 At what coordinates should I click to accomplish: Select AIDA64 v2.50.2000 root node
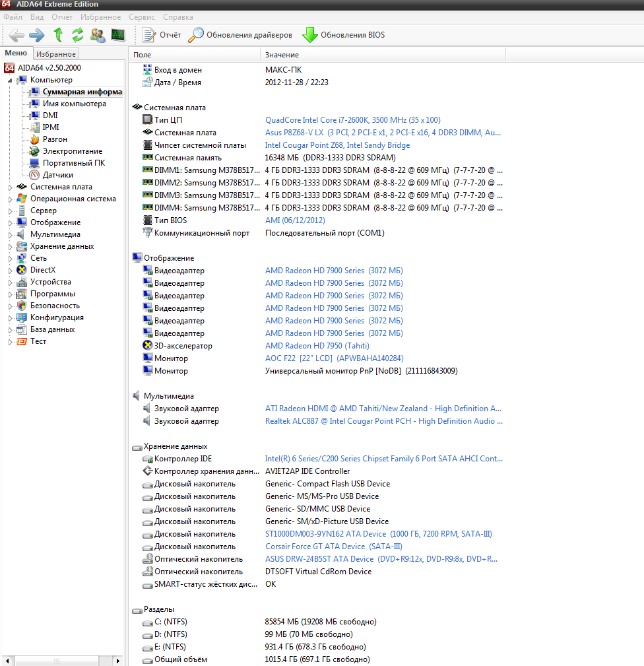pos(49,68)
